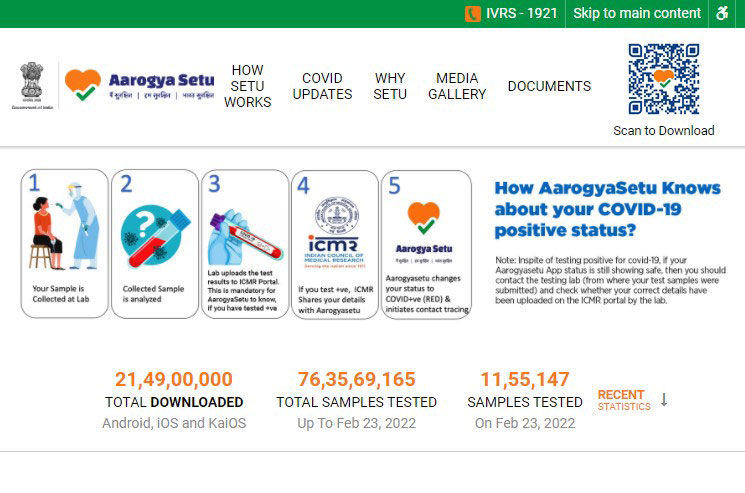745x493 pixels.
Task: Open the Media Gallery section
Action: (457, 86)
